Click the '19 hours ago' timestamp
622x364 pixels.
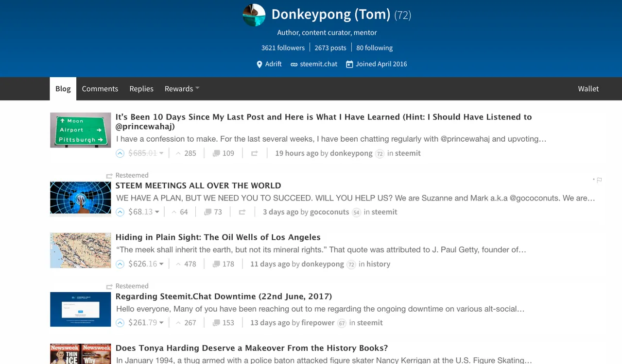(297, 153)
